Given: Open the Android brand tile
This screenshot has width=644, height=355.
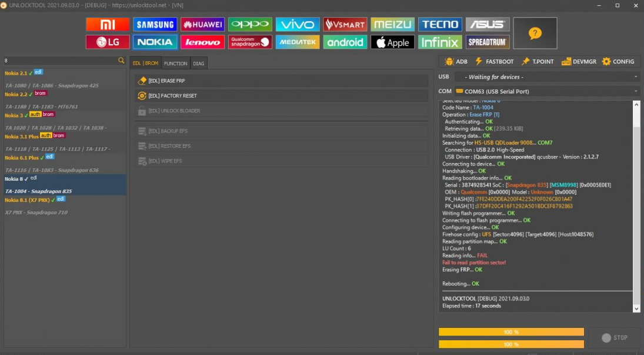Looking at the screenshot, I should tap(345, 42).
